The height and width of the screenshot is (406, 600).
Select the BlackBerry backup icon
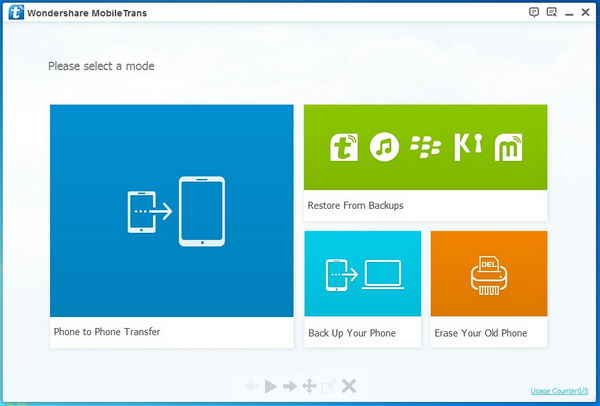pyautogui.click(x=426, y=147)
